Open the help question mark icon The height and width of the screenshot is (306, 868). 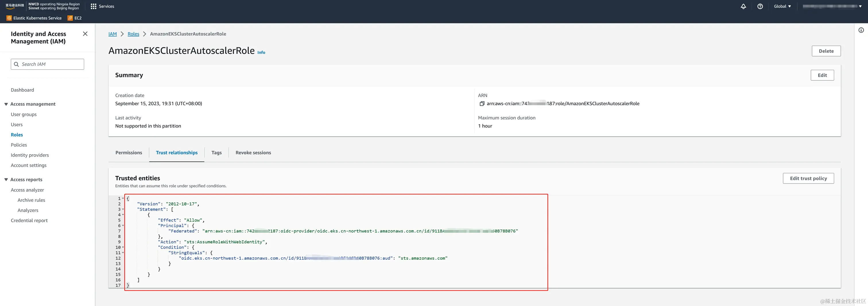click(760, 6)
